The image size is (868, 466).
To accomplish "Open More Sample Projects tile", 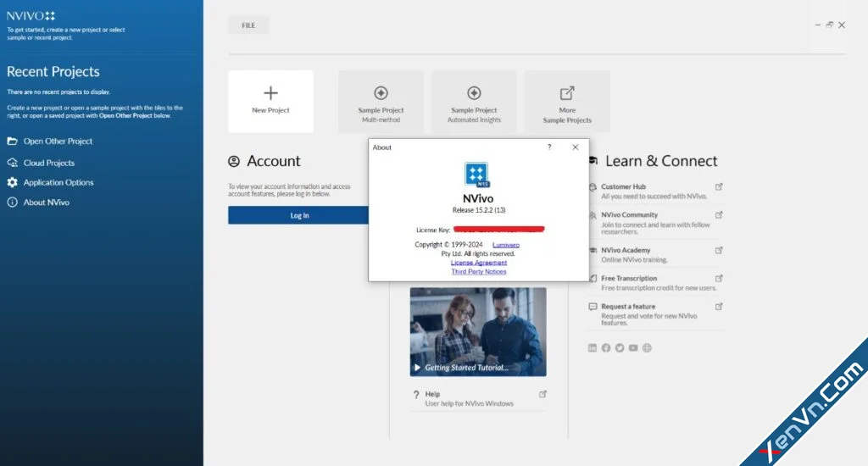I will [567, 102].
